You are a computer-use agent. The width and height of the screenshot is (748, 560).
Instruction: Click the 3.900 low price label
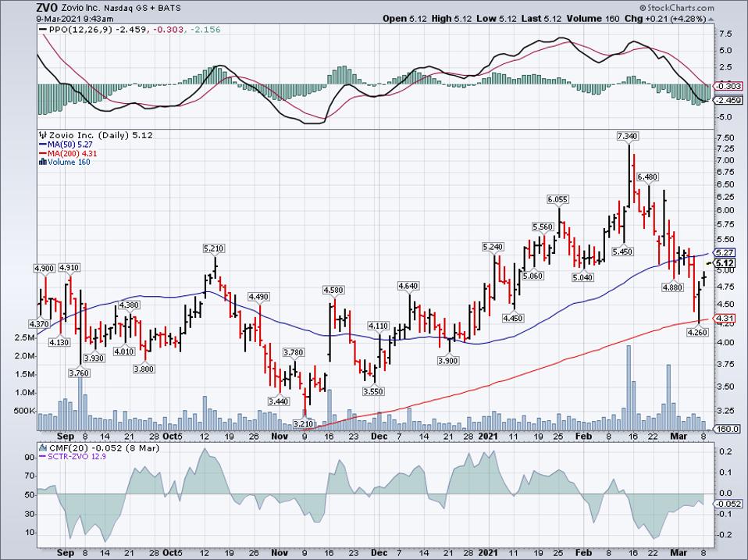tap(448, 361)
